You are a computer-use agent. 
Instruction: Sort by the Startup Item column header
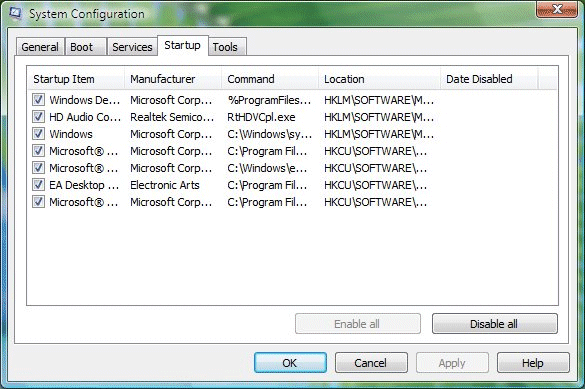tap(76, 79)
